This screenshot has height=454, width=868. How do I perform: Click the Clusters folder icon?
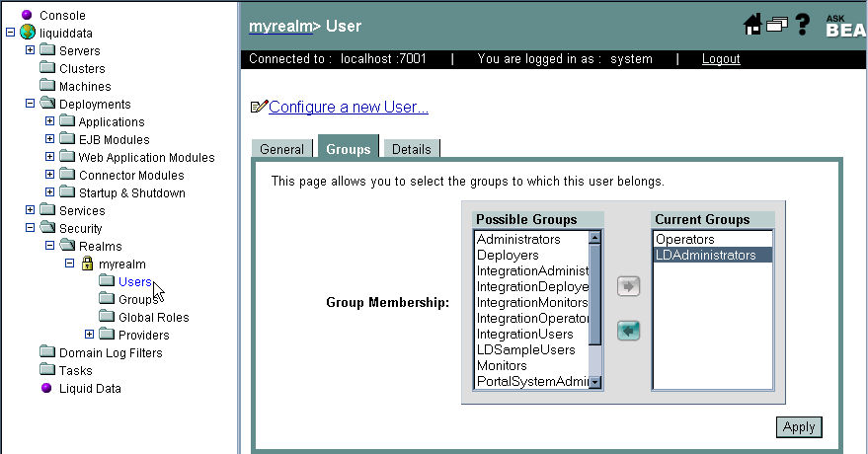(x=47, y=67)
